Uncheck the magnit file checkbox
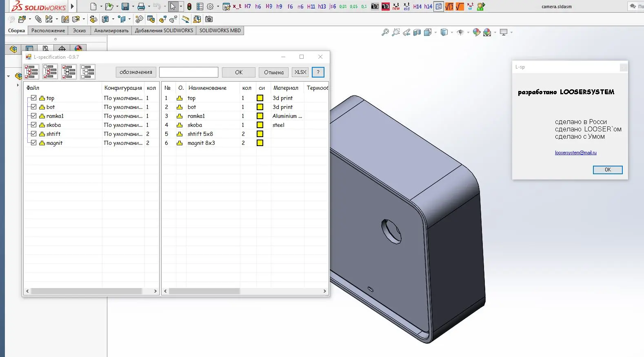 pos(34,143)
